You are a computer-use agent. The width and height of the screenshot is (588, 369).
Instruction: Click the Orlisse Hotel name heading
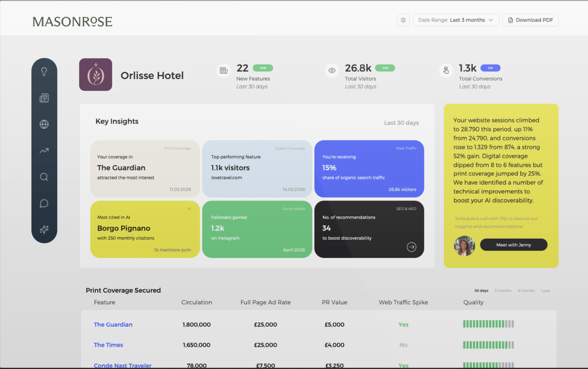click(152, 75)
